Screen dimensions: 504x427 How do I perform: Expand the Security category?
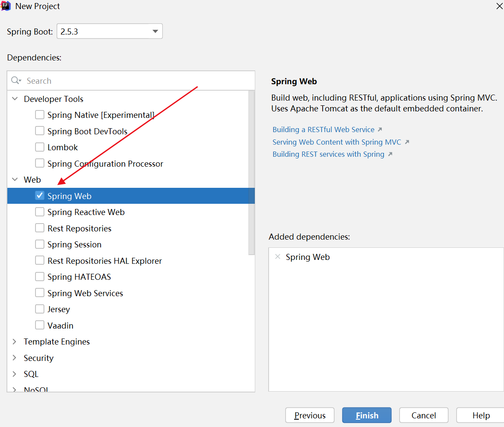[15, 358]
